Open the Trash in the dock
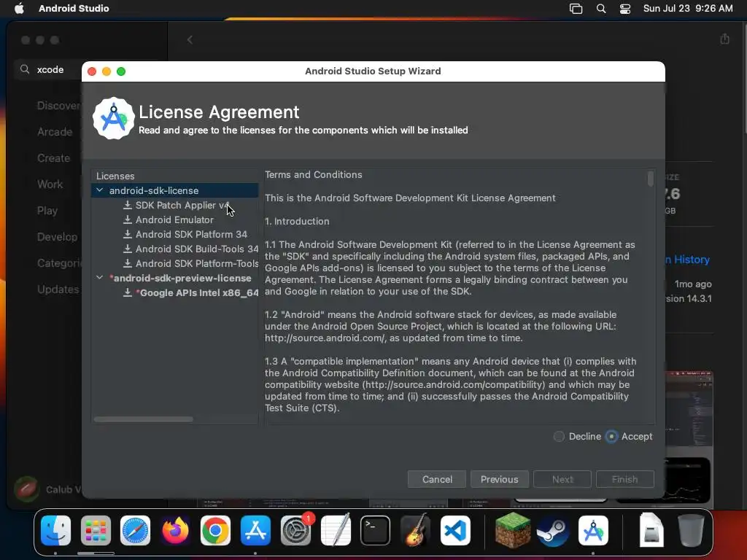Viewport: 747px width, 560px height. 691,531
